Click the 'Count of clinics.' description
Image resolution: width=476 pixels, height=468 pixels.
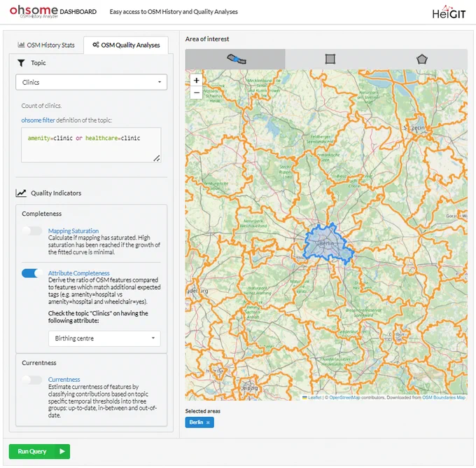(41, 106)
